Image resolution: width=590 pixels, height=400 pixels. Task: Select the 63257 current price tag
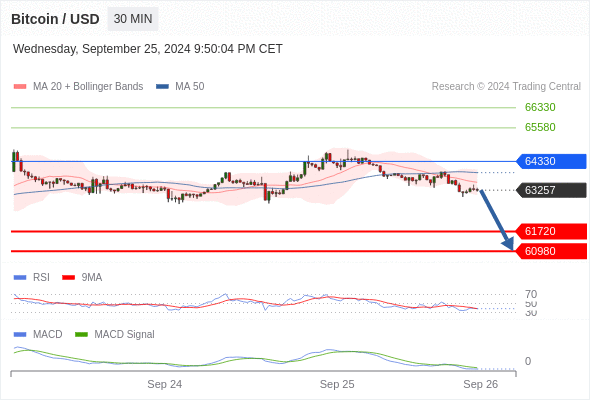point(551,190)
